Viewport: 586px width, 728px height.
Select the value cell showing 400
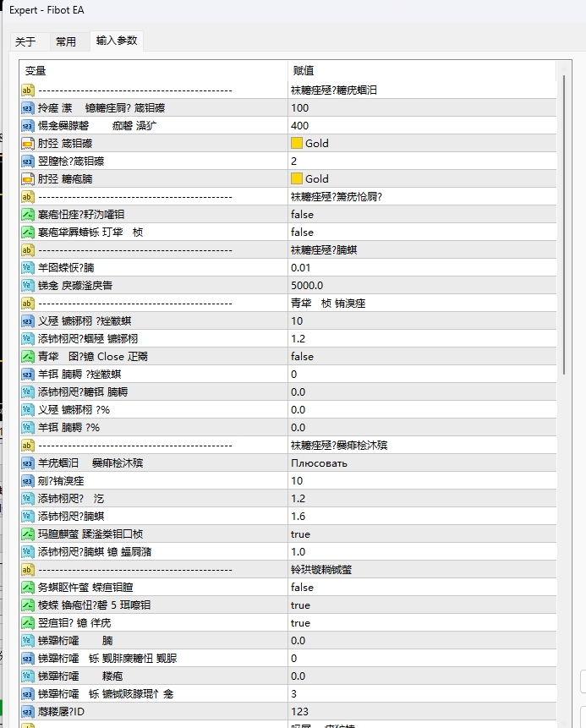pyautogui.click(x=422, y=126)
